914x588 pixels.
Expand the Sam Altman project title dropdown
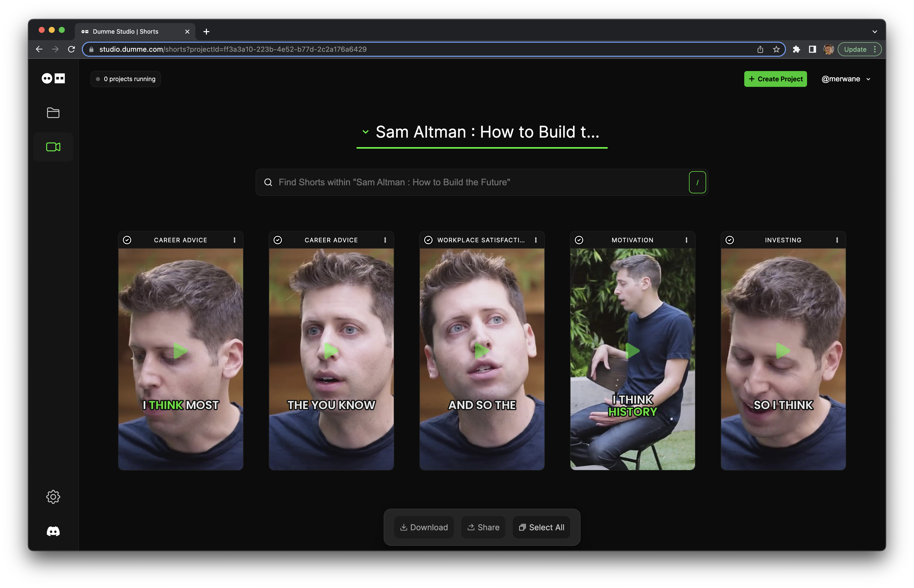pos(365,132)
